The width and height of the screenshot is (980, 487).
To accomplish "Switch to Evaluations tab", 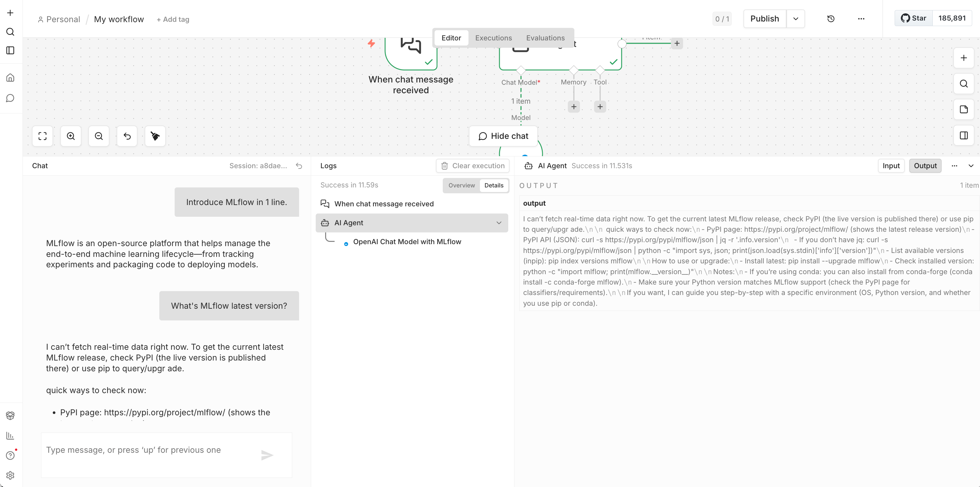I will click(x=545, y=38).
